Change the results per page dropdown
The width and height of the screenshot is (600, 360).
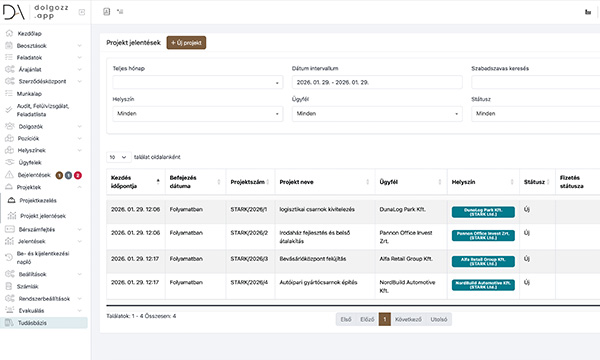[x=118, y=157]
